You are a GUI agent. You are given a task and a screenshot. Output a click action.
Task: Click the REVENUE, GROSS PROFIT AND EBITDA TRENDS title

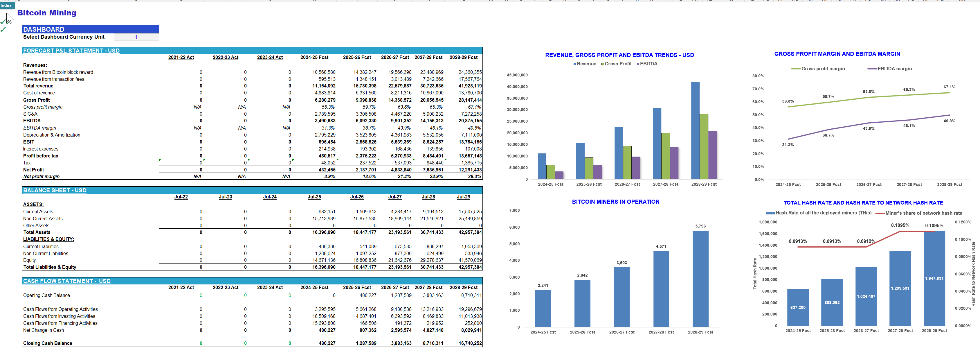click(x=619, y=55)
